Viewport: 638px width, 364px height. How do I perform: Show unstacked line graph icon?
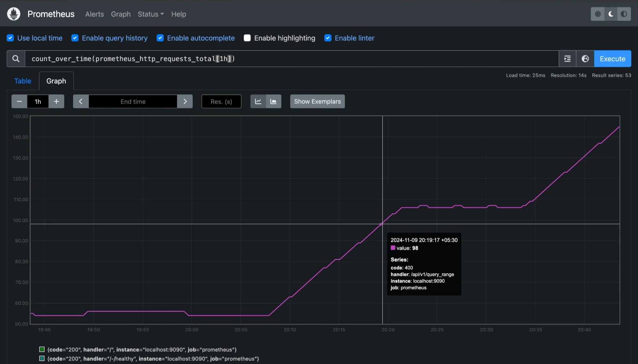click(258, 101)
